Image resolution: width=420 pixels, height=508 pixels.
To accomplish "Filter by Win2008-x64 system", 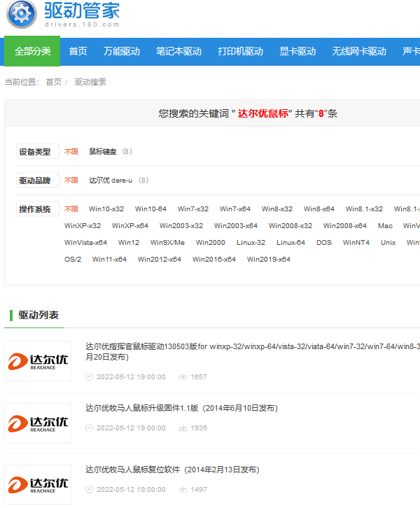I will click(x=345, y=226).
